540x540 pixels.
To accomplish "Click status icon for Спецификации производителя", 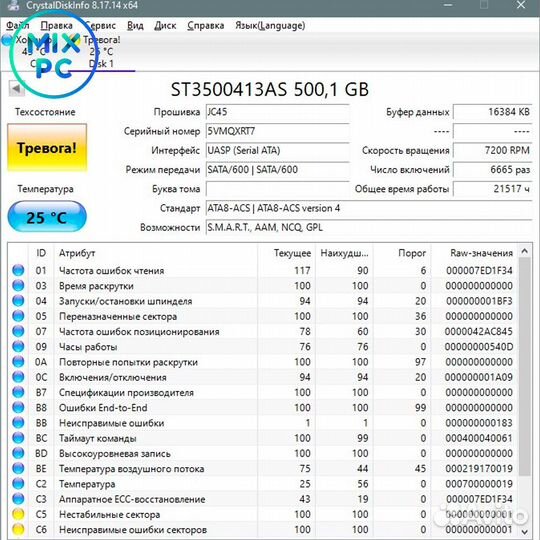I will point(18,392).
